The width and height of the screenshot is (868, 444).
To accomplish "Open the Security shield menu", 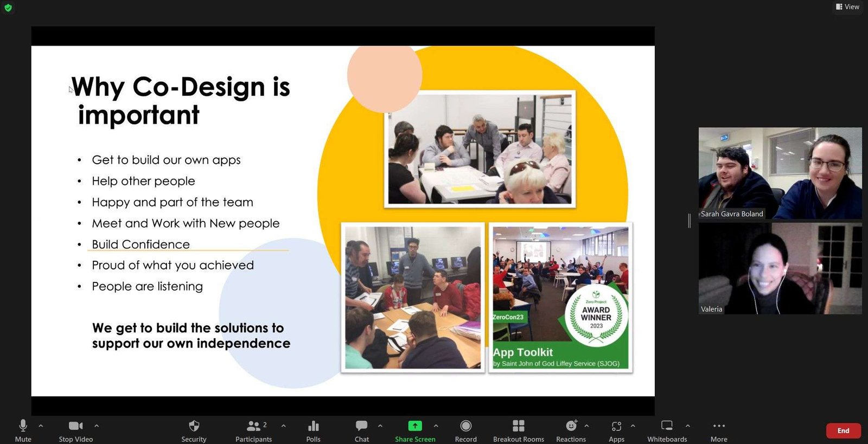I will pos(194,430).
